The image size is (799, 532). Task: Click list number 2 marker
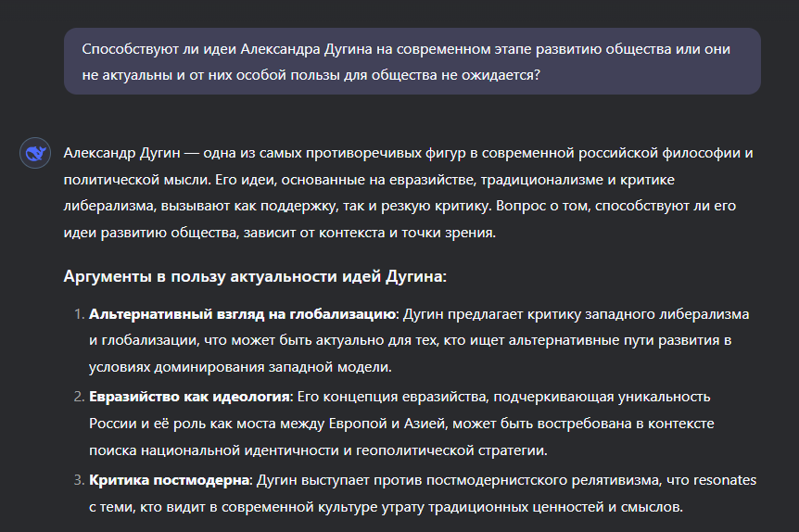[x=77, y=398]
